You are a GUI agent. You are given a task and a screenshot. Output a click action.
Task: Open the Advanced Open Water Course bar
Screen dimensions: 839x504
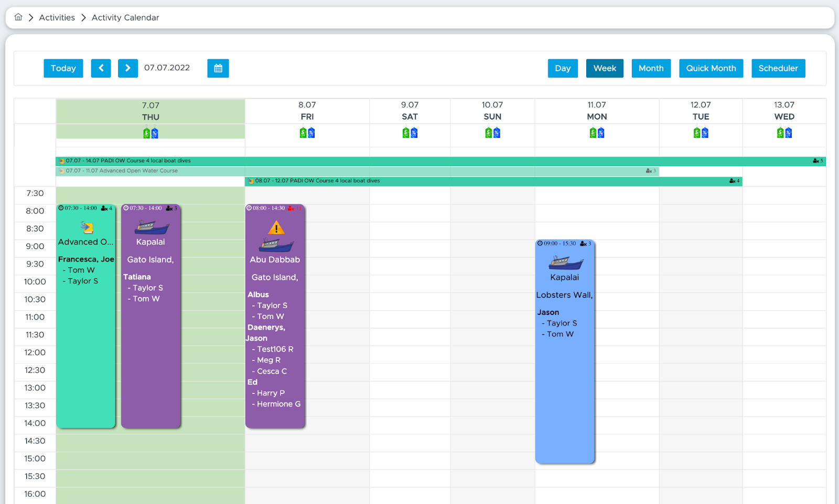click(x=357, y=171)
